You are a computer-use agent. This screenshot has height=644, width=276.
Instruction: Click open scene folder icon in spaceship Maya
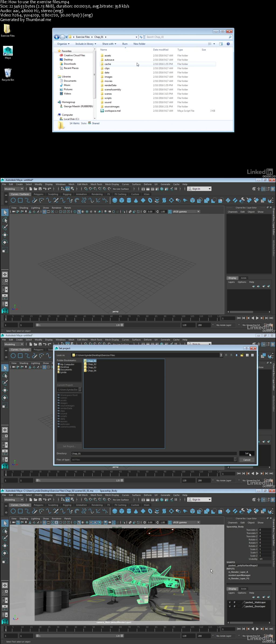pyautogui.click(x=35, y=500)
